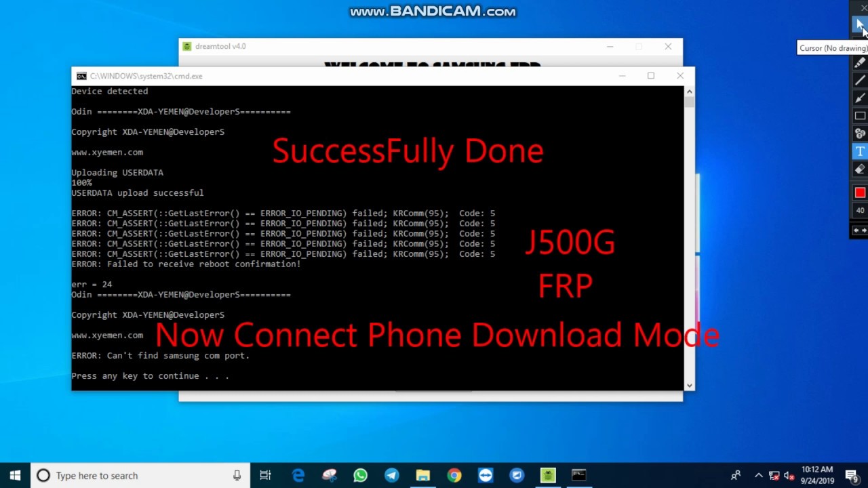Maximize the cmd.exe window
Image resolution: width=868 pixels, height=488 pixels.
tap(651, 76)
